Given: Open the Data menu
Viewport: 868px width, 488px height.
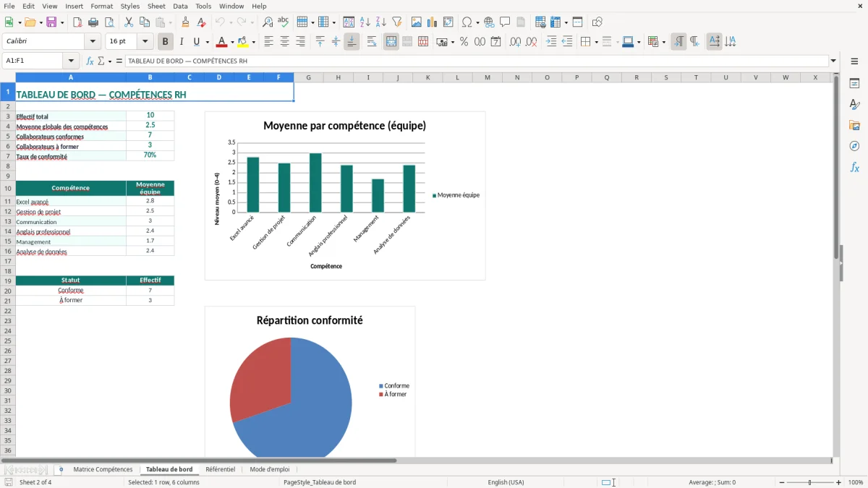Looking at the screenshot, I should pos(180,6).
